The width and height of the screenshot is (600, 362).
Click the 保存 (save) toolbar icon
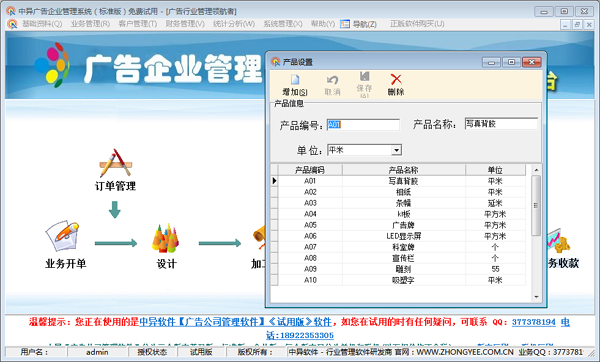click(364, 76)
